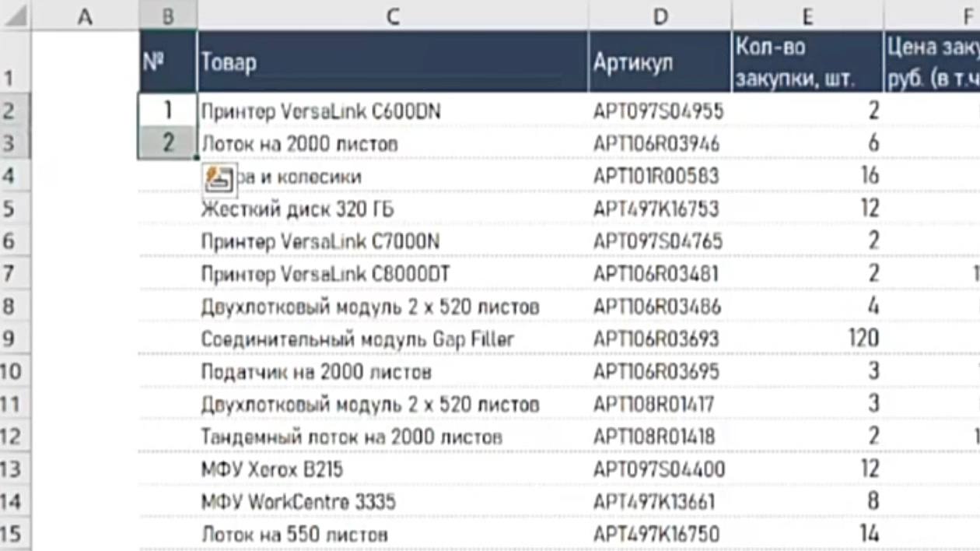Select column D header
This screenshot has width=980, height=551.
[x=660, y=16]
